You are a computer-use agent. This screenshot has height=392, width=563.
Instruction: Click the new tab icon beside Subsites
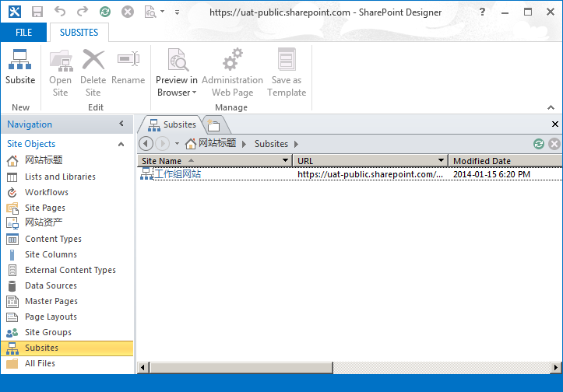(x=213, y=125)
